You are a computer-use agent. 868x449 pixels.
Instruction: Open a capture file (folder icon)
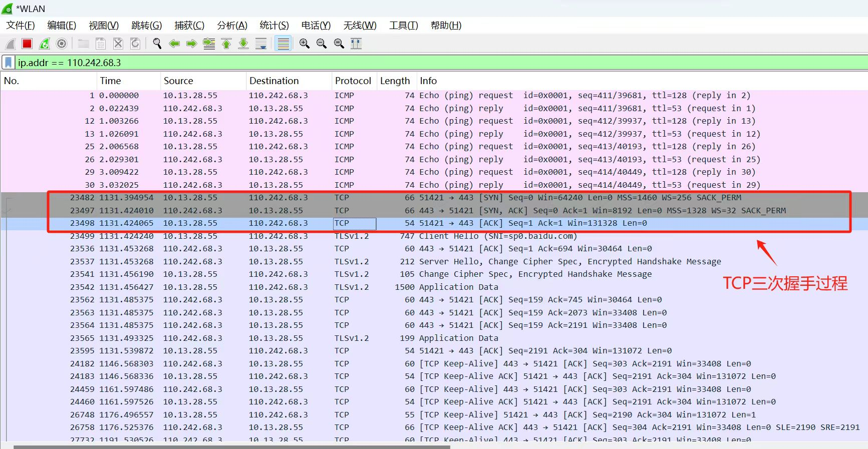coord(84,44)
